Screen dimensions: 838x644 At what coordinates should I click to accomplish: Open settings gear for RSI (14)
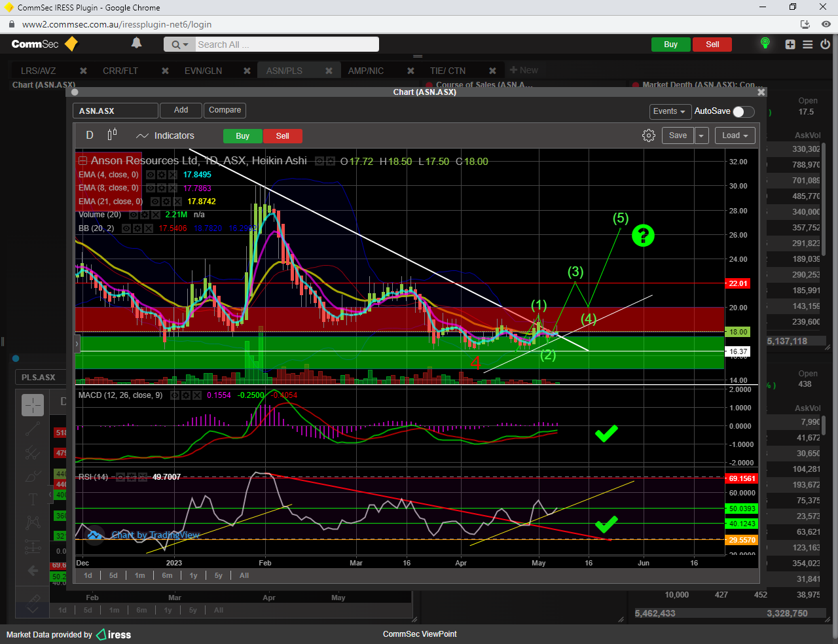point(132,477)
